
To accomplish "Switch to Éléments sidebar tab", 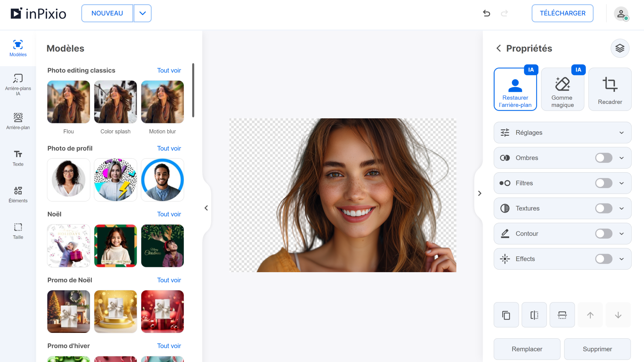I will pos(18,194).
